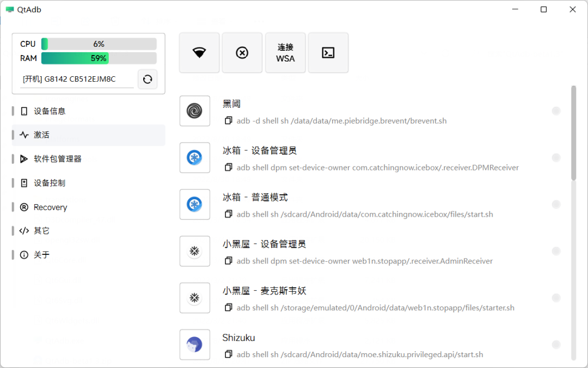Click the 关于 info icon

24,255
